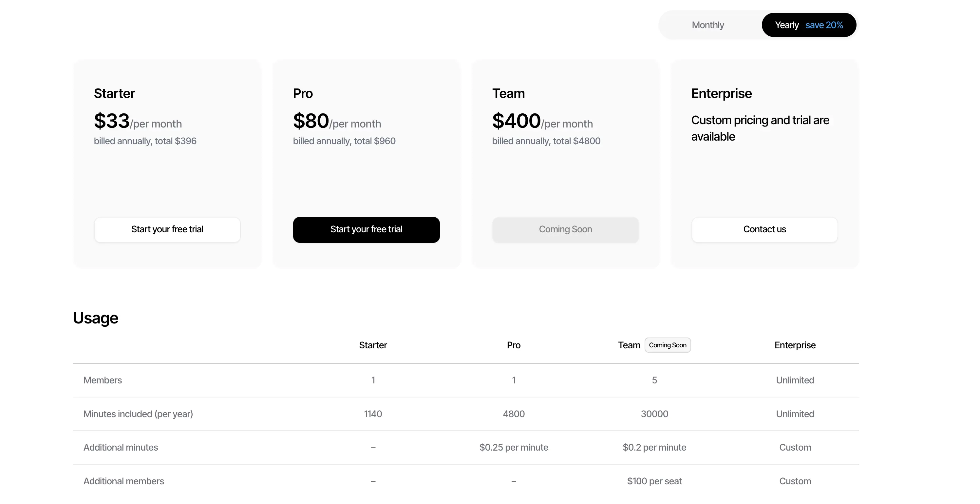Click the Team Coming Soon badge
Screen dimensions: 980x504
pos(668,345)
